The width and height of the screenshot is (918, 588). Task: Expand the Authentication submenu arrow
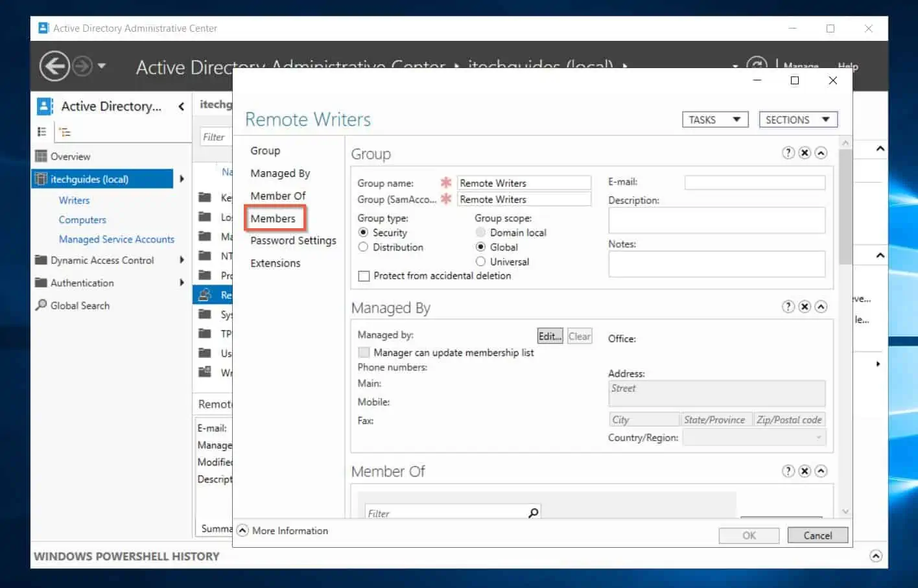[x=182, y=283]
